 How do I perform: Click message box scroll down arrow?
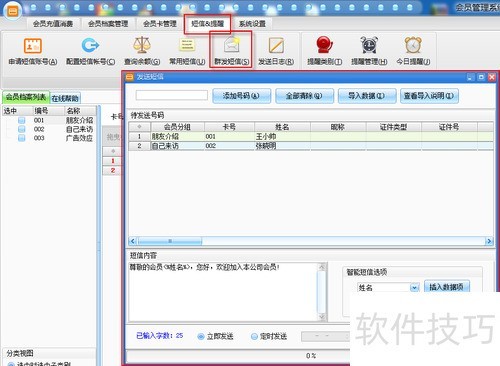point(322,317)
